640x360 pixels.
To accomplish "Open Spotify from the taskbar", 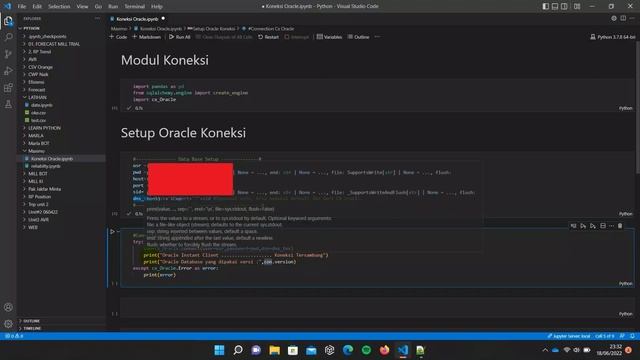I will click(x=366, y=350).
